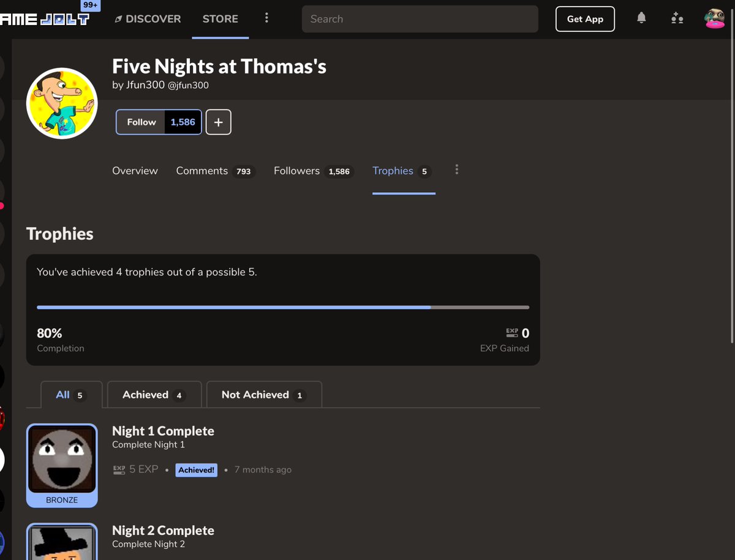Viewport: 735px width, 560px height.
Task: Add the game with the plus button
Action: [x=218, y=122]
